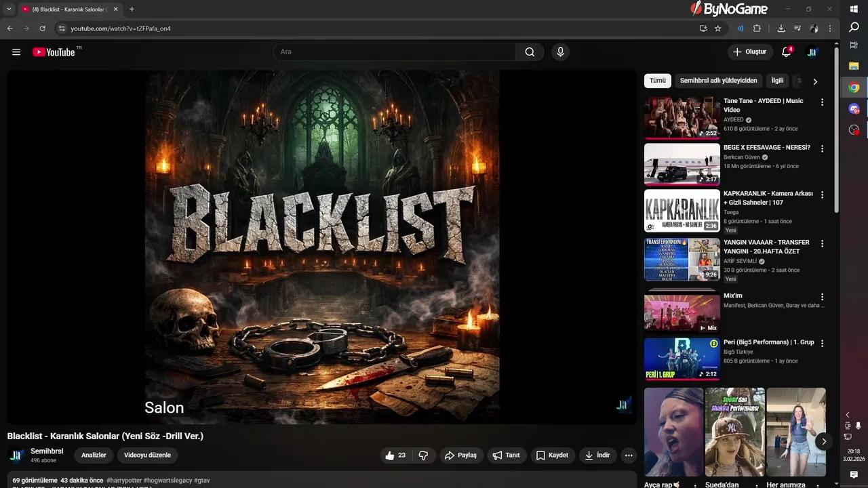
Task: Open the blue sound-wave extension icon
Action: pos(741,28)
